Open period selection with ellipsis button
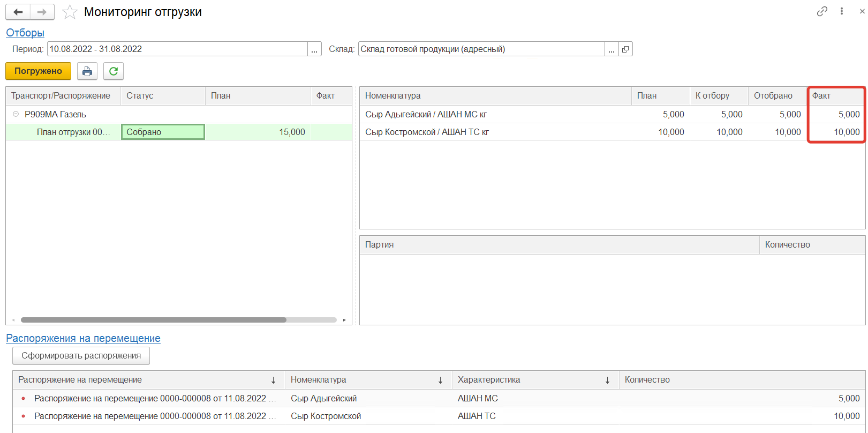Viewport: 868px width, 433px height. pyautogui.click(x=314, y=49)
